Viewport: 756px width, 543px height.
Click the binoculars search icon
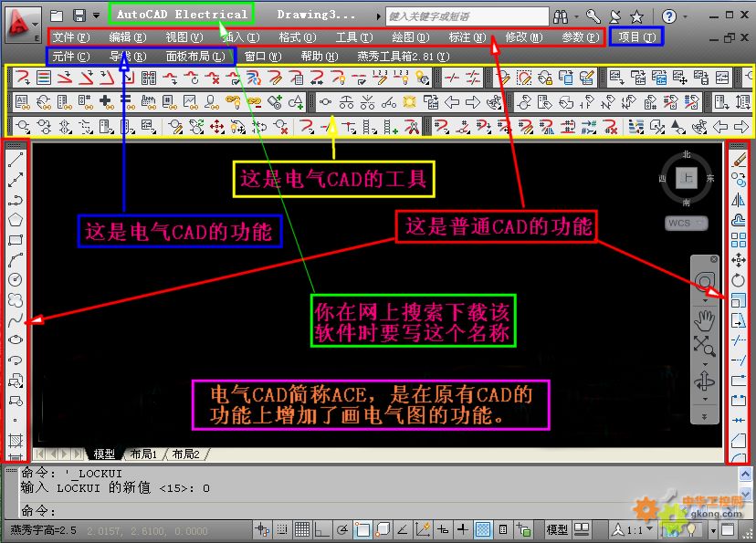point(561,16)
